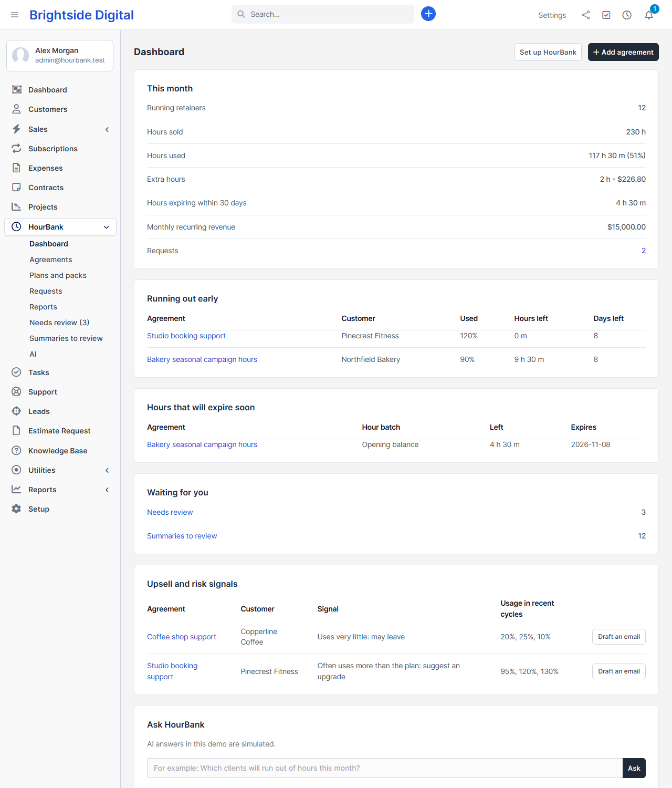672x788 pixels.
Task: Expand the sidebar Reports menu chevron
Action: pyautogui.click(x=107, y=490)
